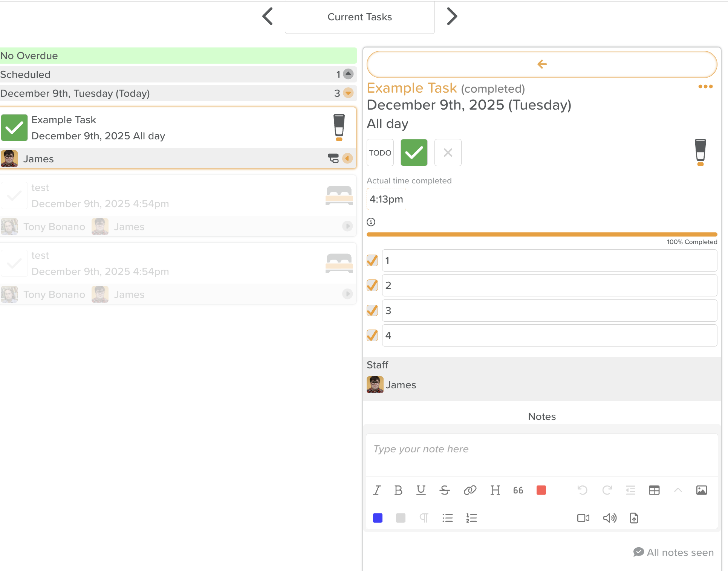Insert a table into the note
The width and height of the screenshot is (728, 571).
tap(654, 490)
